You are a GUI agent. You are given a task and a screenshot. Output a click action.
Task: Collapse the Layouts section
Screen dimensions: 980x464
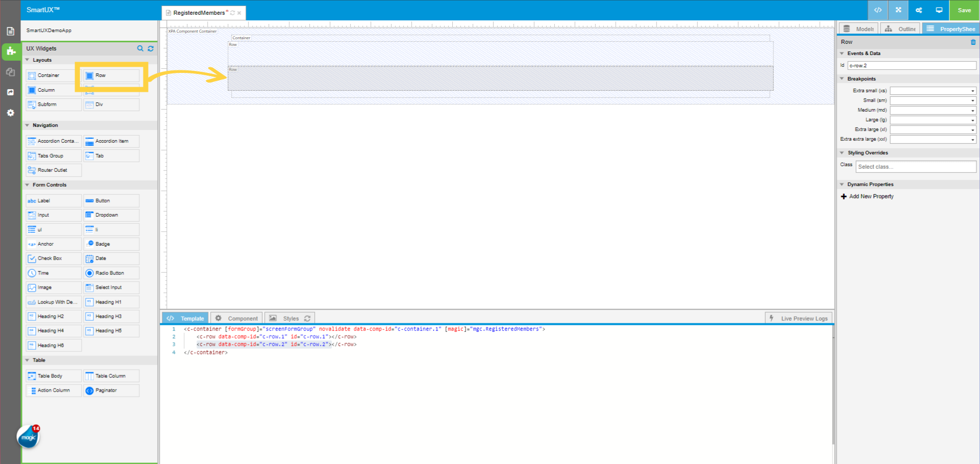pyautogui.click(x=28, y=60)
